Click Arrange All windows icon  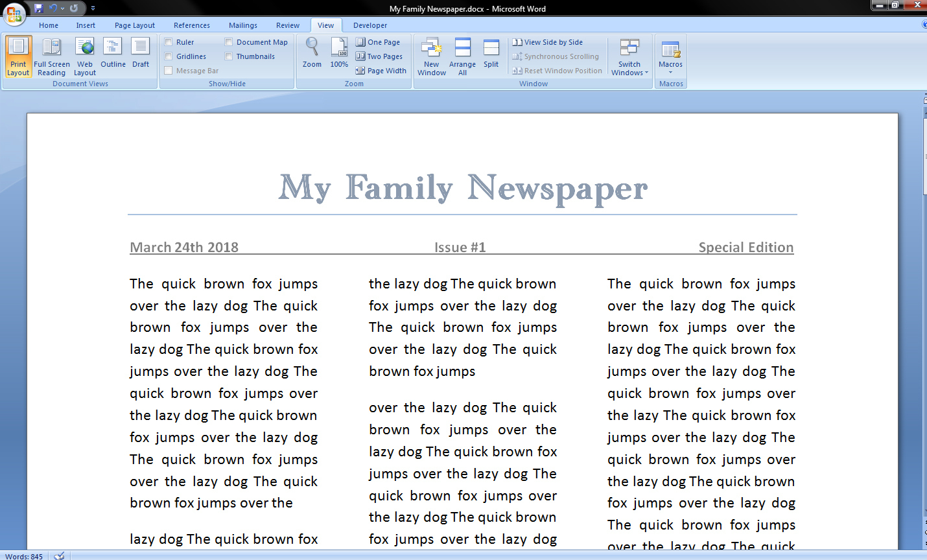tap(462, 57)
